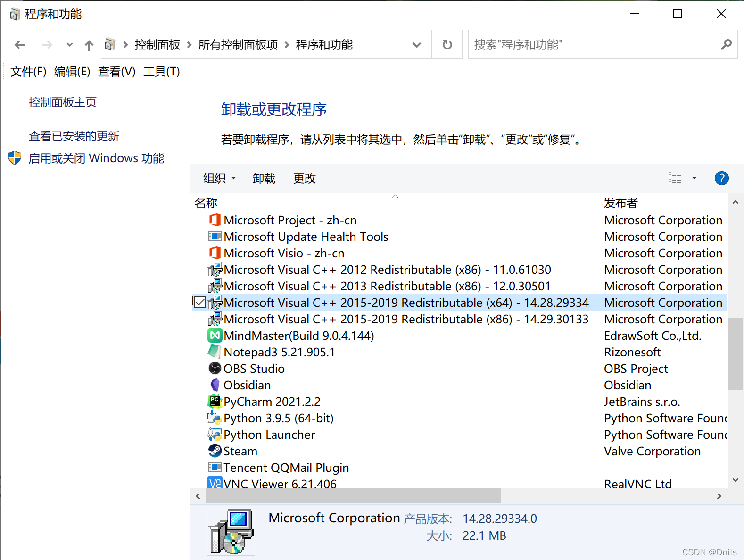744x560 pixels.
Task: Click the Tencent QQMail Plugin icon
Action: pos(215,467)
